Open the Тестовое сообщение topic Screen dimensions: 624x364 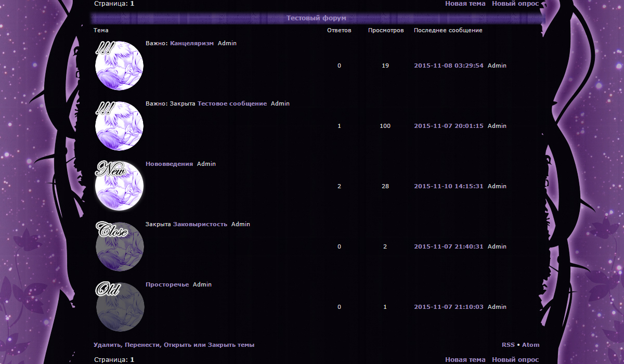232,104
